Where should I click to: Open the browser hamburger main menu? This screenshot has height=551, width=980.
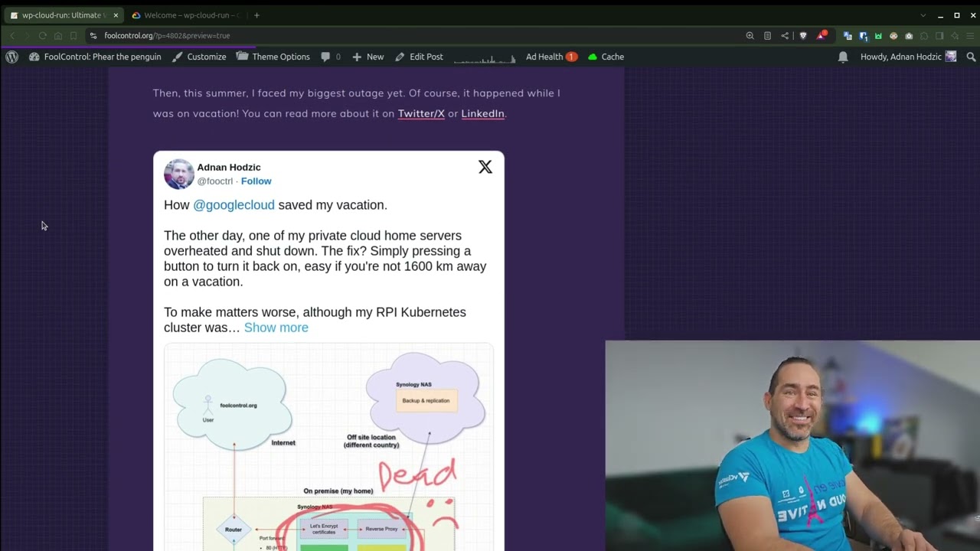(970, 36)
